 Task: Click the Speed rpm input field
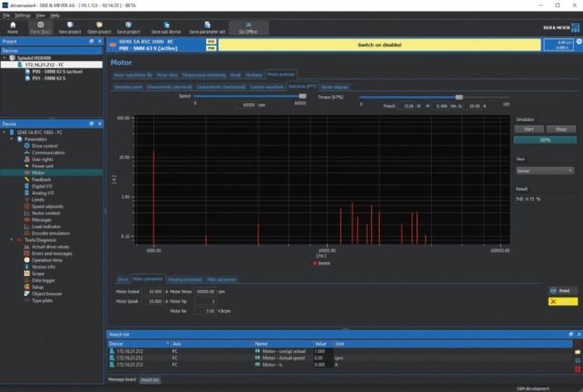tap(248, 105)
